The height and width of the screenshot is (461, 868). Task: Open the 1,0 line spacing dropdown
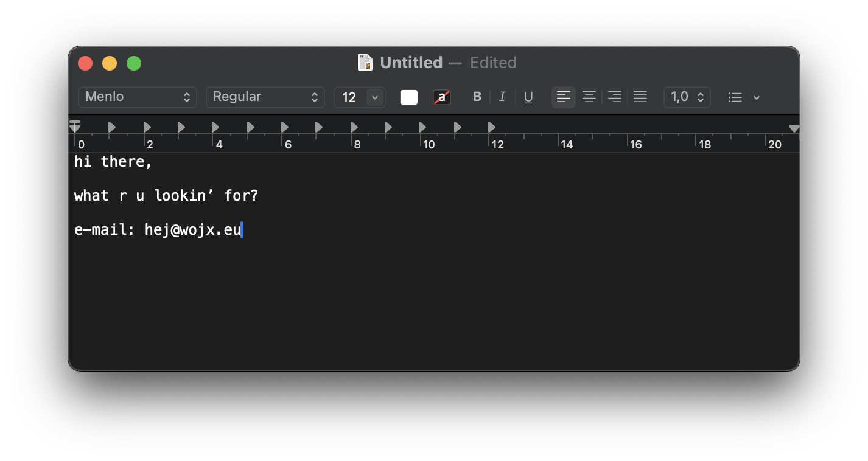point(687,97)
